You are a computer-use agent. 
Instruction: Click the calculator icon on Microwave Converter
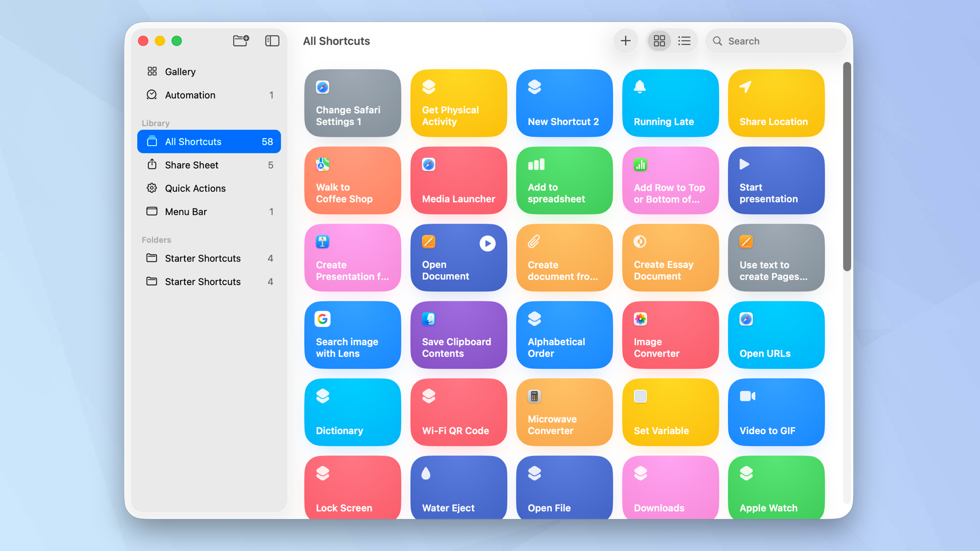coord(533,396)
